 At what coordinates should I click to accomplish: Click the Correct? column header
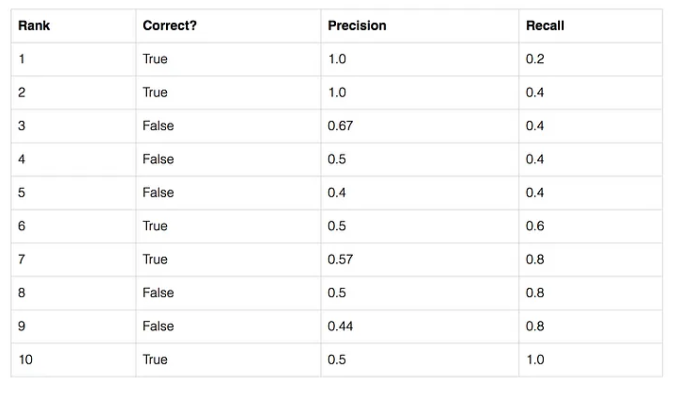(x=170, y=25)
